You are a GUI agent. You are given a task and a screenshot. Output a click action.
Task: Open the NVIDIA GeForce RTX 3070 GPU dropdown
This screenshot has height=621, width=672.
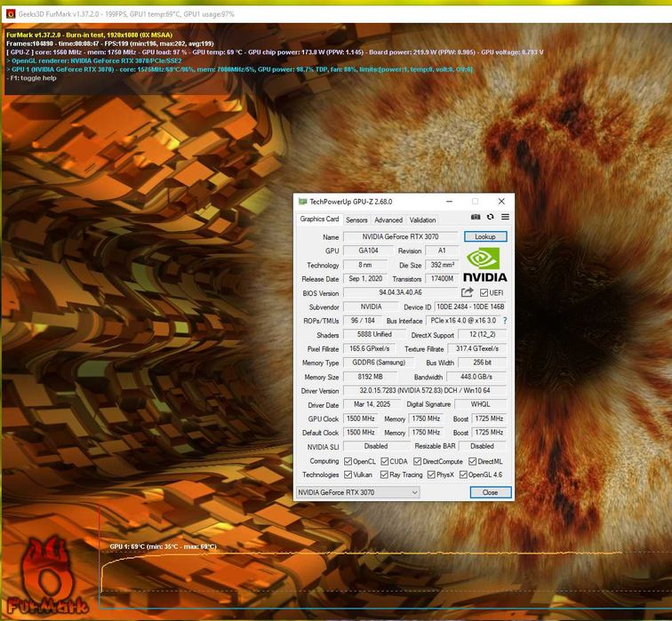pyautogui.click(x=358, y=492)
